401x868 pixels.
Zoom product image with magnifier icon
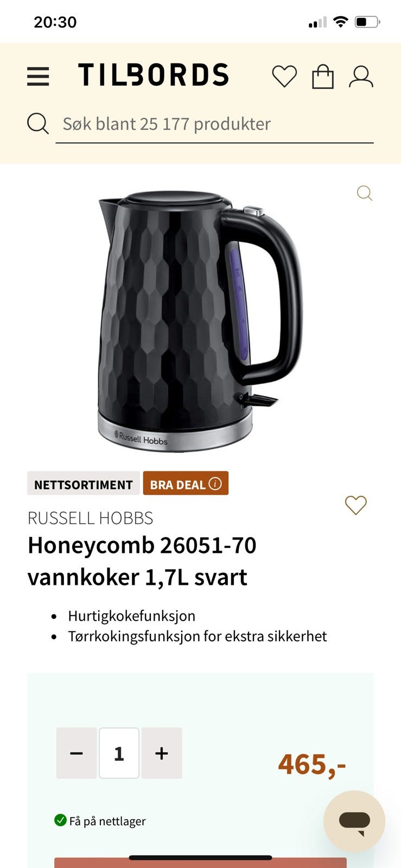coord(365,193)
